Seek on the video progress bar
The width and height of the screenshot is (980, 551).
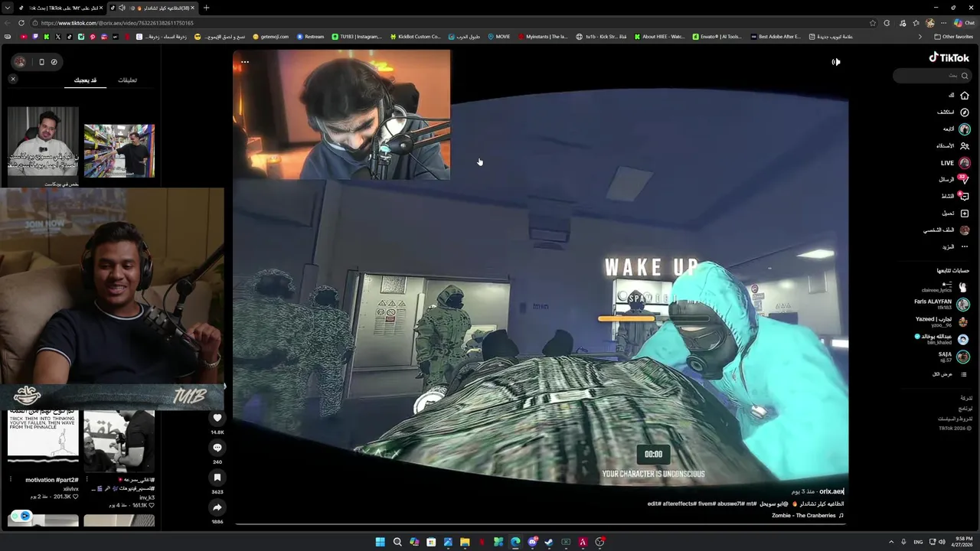click(x=541, y=524)
